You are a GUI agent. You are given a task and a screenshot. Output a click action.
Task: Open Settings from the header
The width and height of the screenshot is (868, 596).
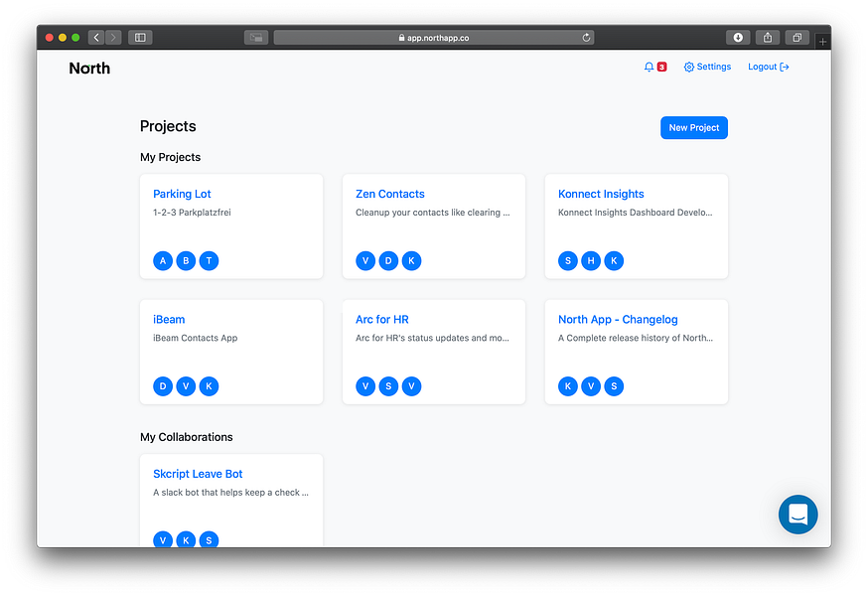[x=707, y=67]
